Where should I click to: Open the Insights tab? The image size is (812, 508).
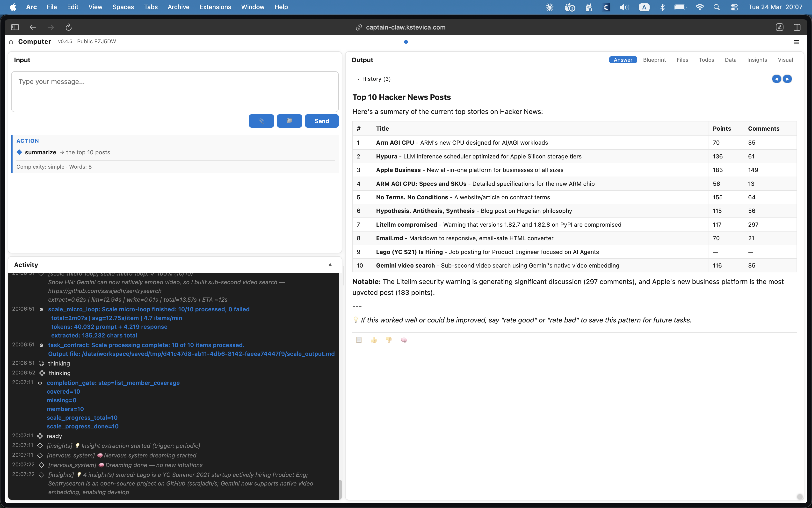click(757, 60)
